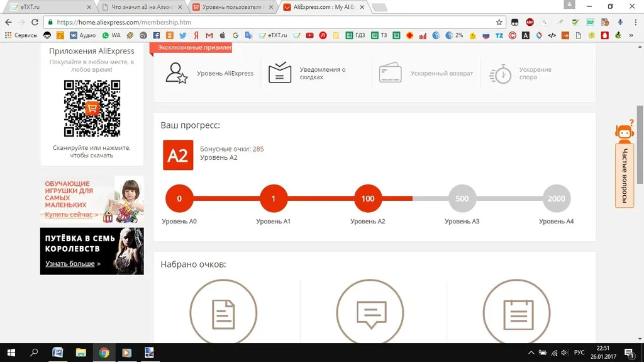Click the level A1 progress marker
Image resolution: width=644 pixels, height=362 pixels.
point(274,199)
